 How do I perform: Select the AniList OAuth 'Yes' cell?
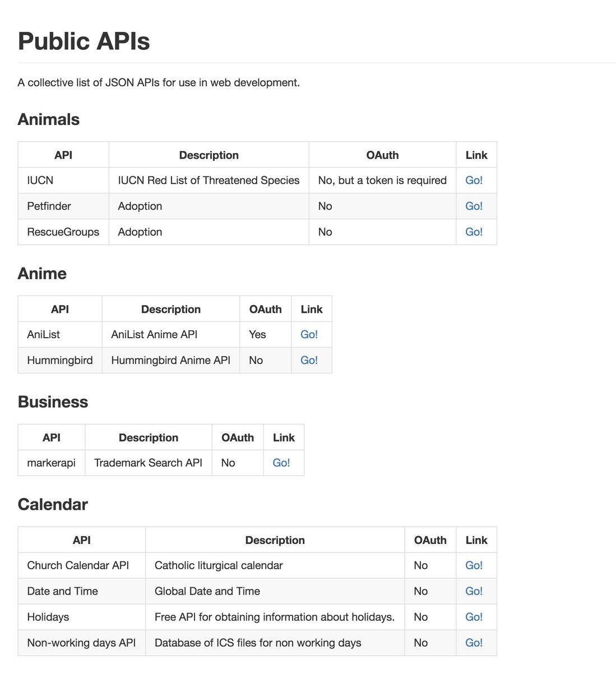pos(257,335)
